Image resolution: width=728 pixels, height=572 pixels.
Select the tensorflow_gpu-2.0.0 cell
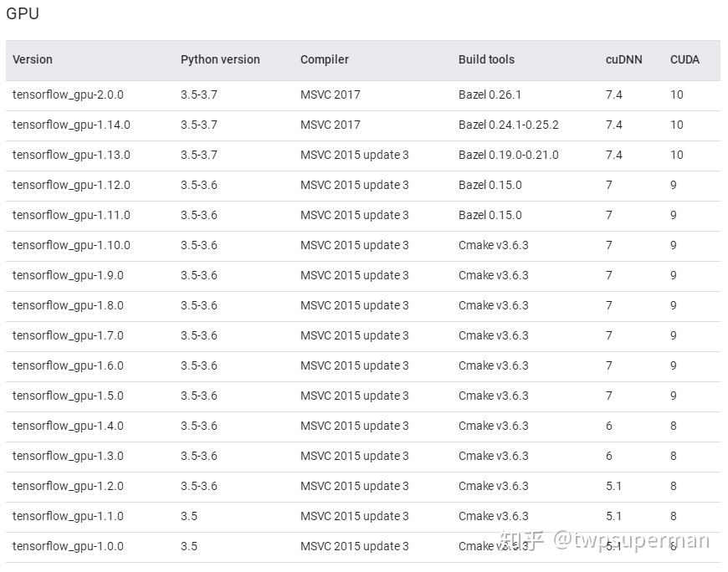68,95
